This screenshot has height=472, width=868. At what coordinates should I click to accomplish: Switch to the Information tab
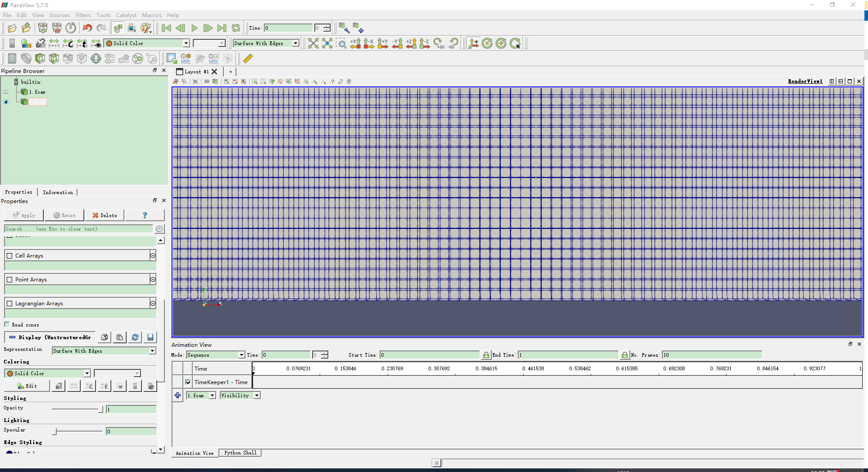(58, 192)
